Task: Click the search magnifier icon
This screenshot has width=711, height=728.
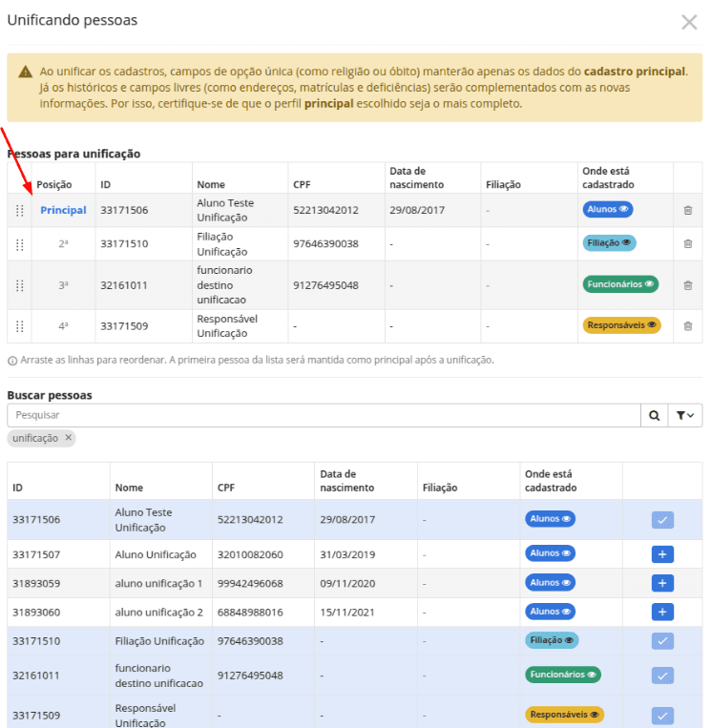Action: (655, 416)
